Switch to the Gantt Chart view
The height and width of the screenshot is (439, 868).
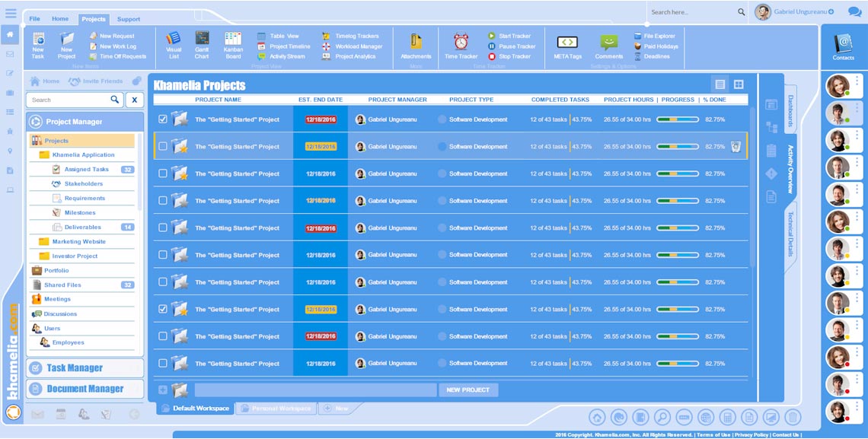point(202,45)
